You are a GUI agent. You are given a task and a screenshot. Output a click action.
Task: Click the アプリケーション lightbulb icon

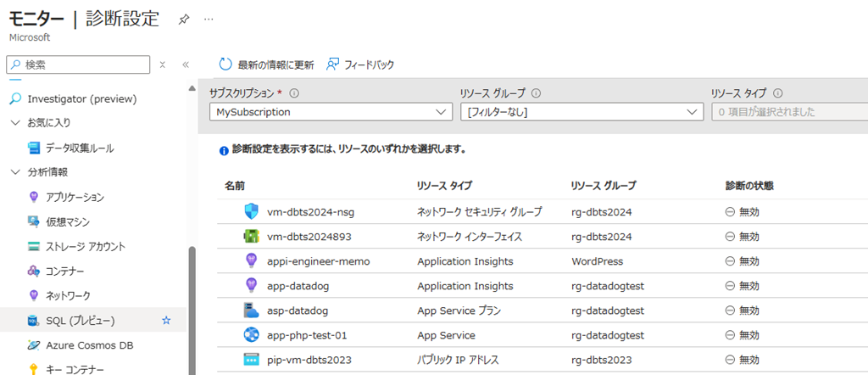coord(34,197)
